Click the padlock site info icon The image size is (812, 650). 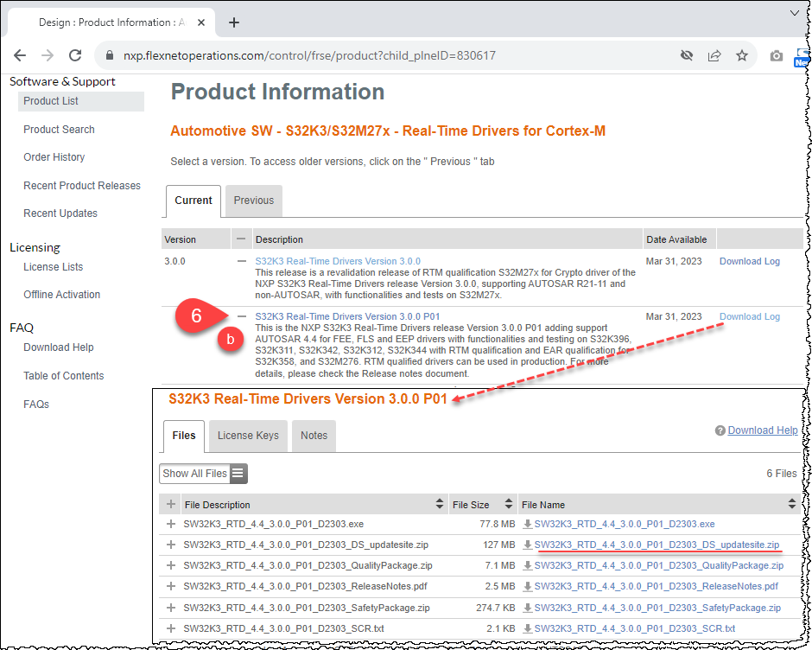tap(109, 55)
